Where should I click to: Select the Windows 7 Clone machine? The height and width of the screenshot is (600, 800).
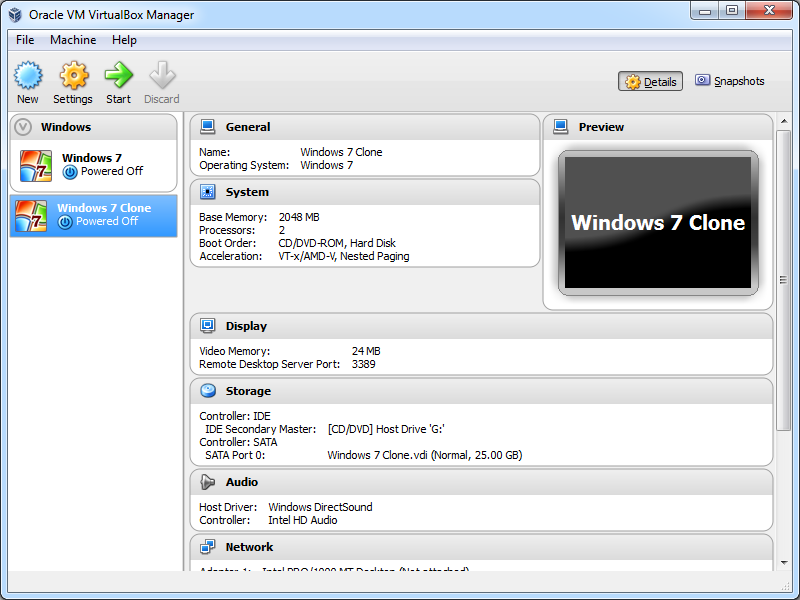point(93,215)
